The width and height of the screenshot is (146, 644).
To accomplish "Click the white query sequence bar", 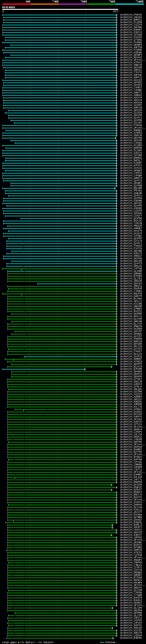I will pyautogui.click(x=60, y=9).
